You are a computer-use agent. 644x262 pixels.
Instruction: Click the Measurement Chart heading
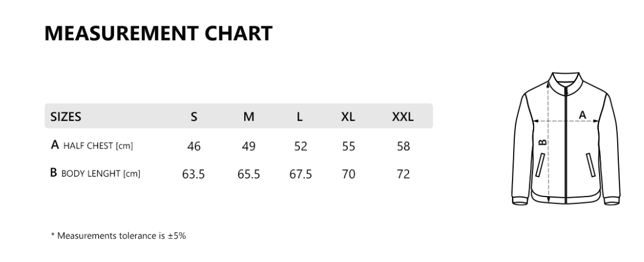[x=158, y=33]
